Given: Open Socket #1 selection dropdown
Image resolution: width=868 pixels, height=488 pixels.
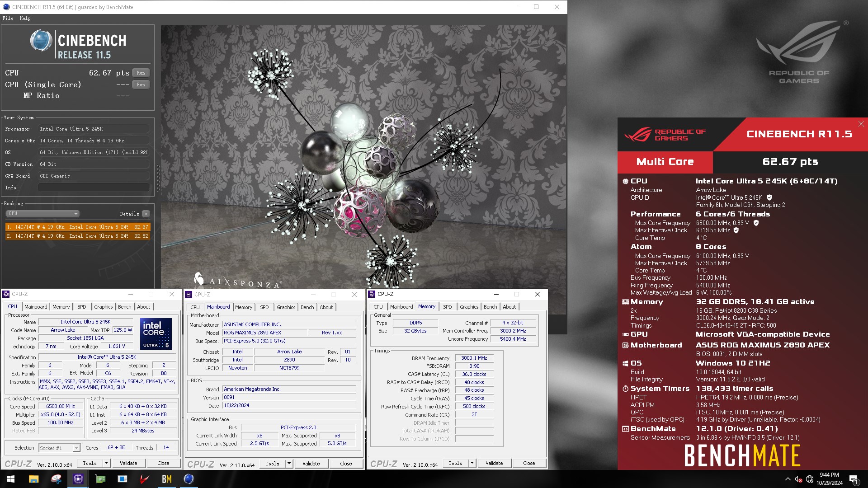Looking at the screenshot, I should [x=59, y=448].
